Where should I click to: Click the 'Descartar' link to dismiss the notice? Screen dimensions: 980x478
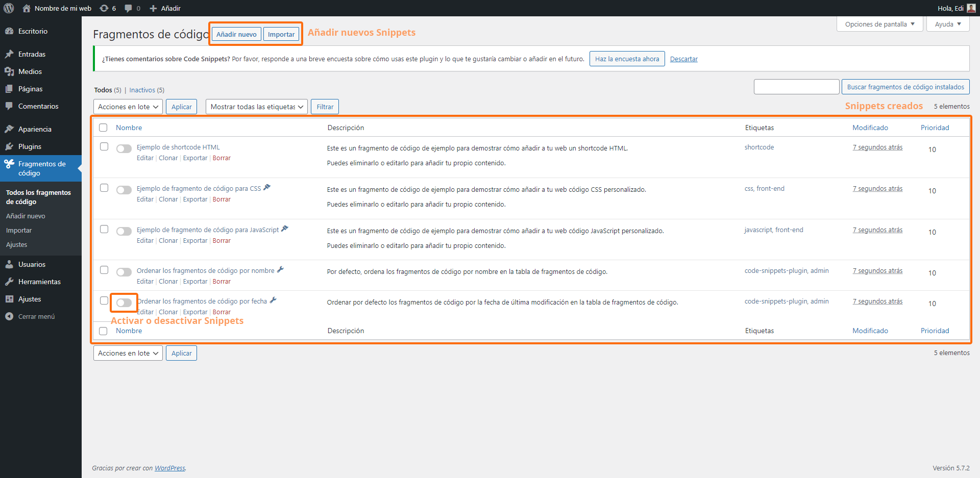pyautogui.click(x=683, y=58)
